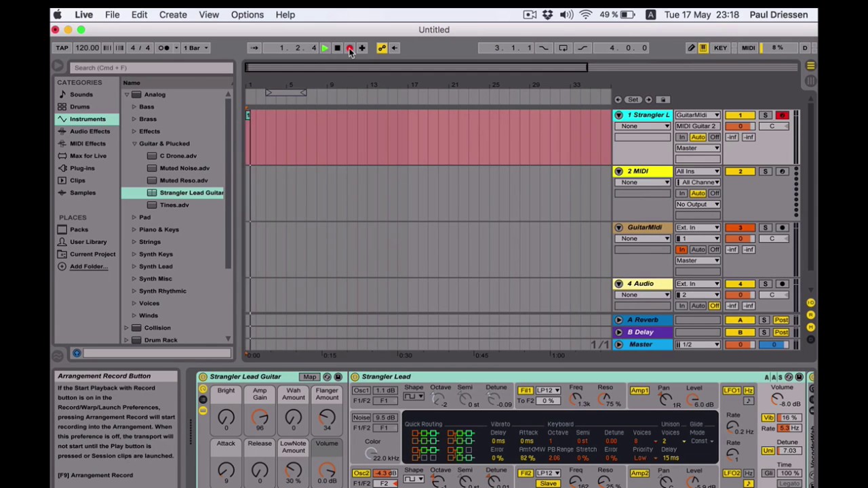
Task: Toggle the computer MIDI keyboard icon
Action: pos(703,48)
